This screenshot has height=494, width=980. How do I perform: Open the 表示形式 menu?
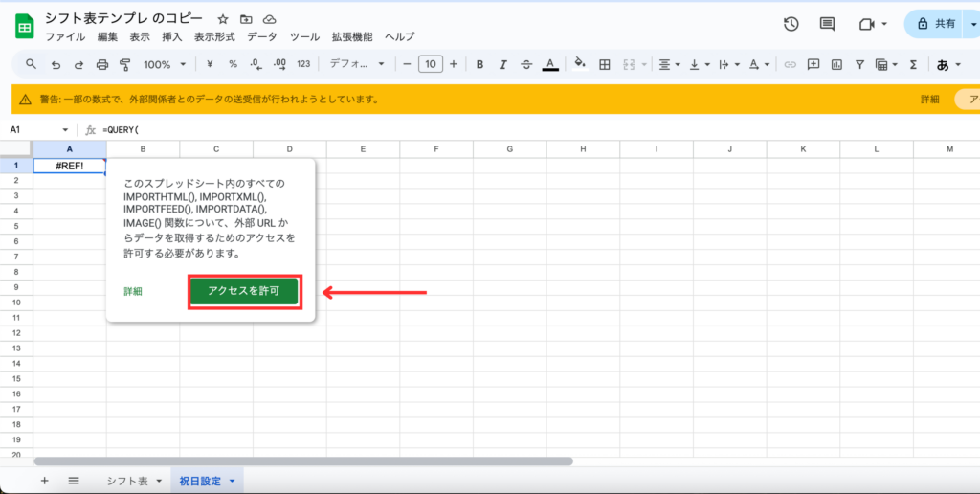214,37
